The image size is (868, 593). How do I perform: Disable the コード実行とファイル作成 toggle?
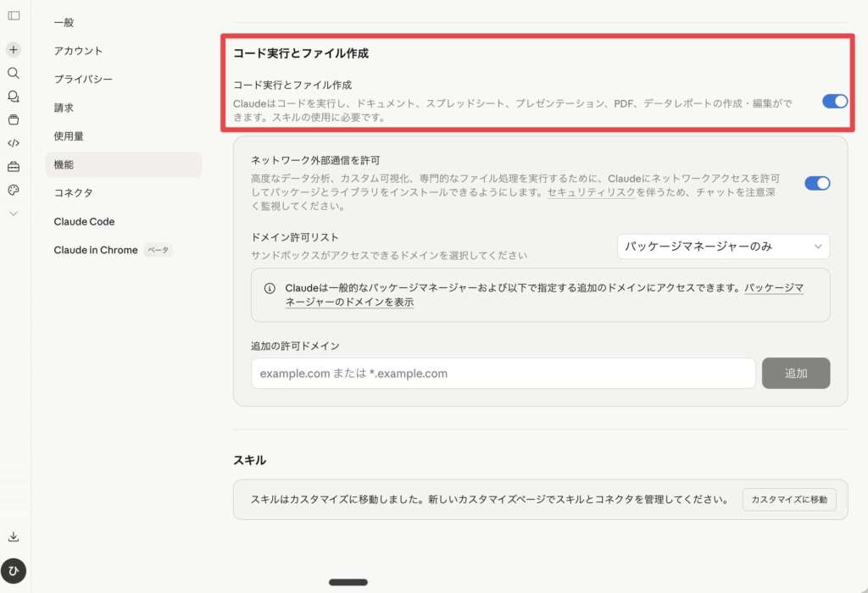(835, 101)
